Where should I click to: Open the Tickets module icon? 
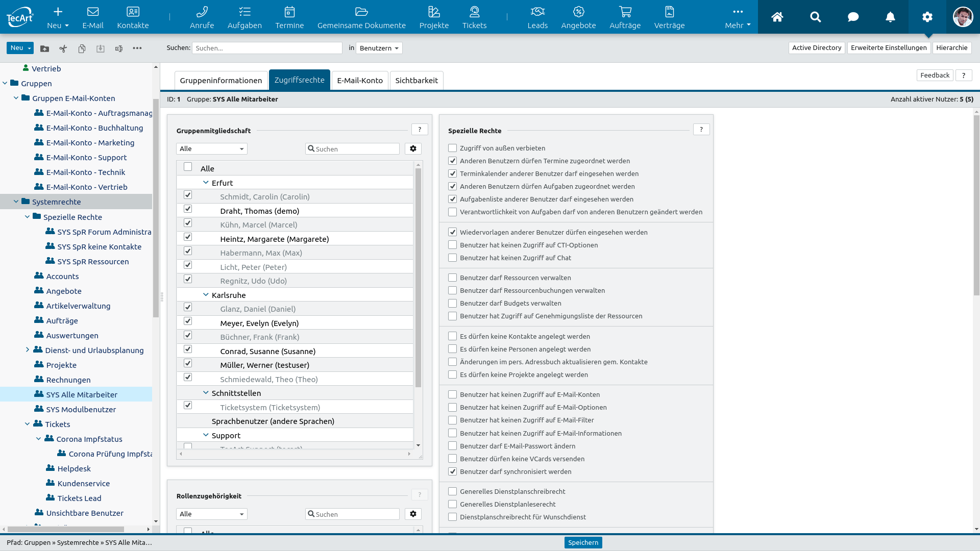point(474,17)
